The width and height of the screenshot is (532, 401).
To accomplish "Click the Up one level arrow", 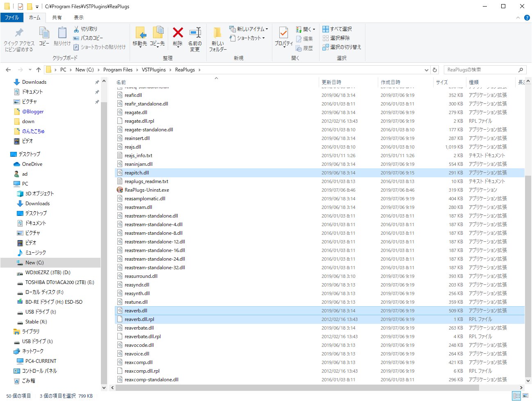I will [39, 70].
